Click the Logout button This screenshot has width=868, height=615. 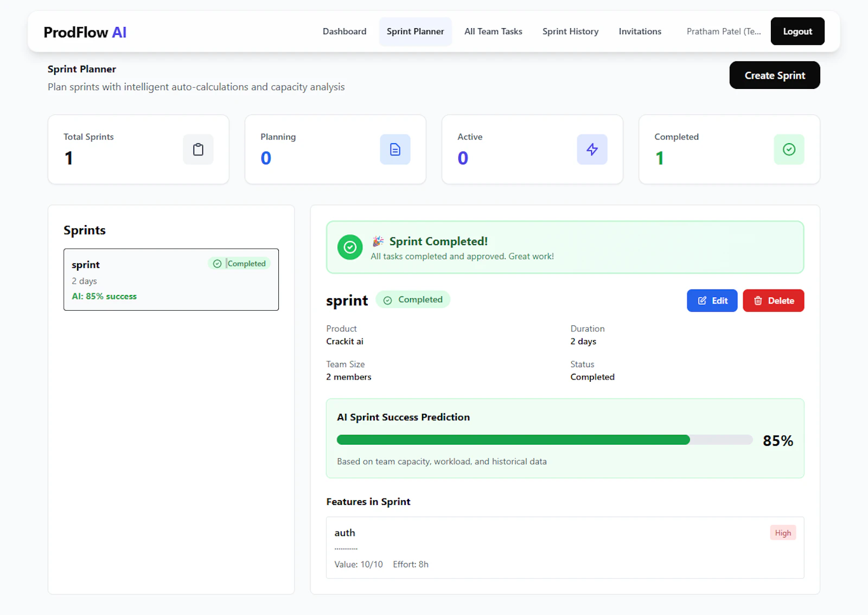point(797,31)
